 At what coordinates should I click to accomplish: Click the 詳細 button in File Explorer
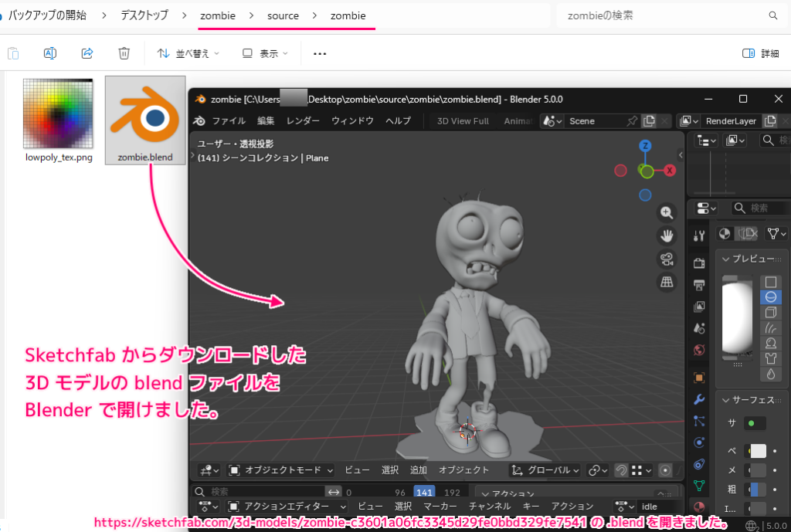pos(761,53)
